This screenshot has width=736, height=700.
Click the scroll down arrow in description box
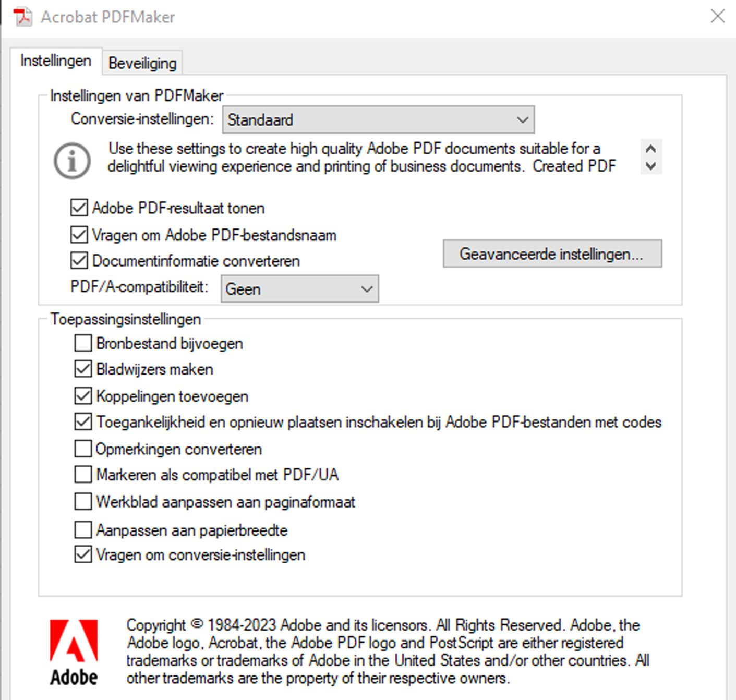650,166
